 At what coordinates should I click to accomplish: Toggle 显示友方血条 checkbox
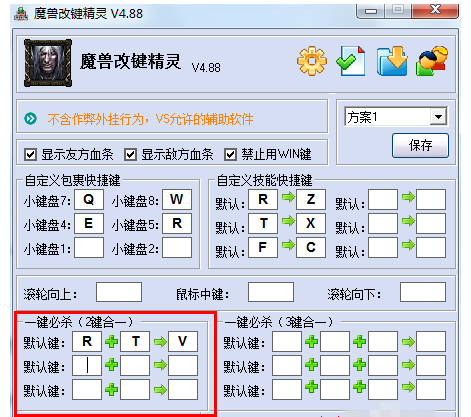point(31,155)
